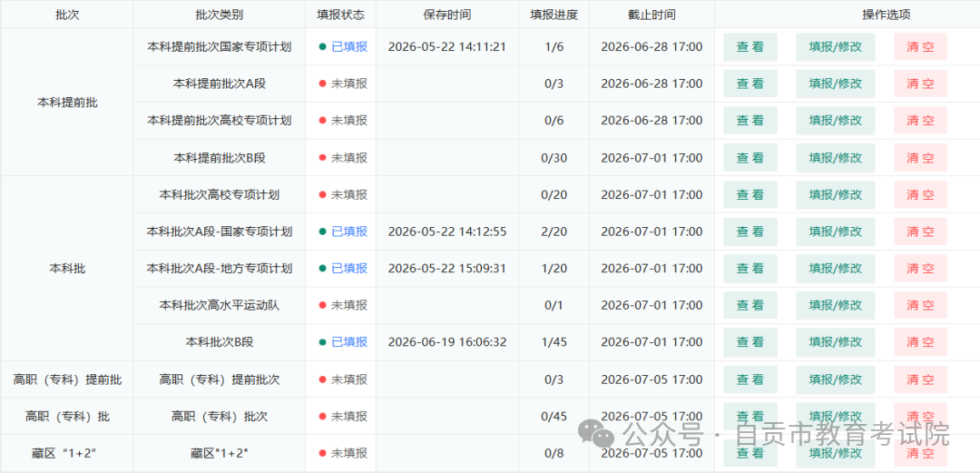Click the 操作选项 column header
The width and height of the screenshot is (980, 473).
887,15
